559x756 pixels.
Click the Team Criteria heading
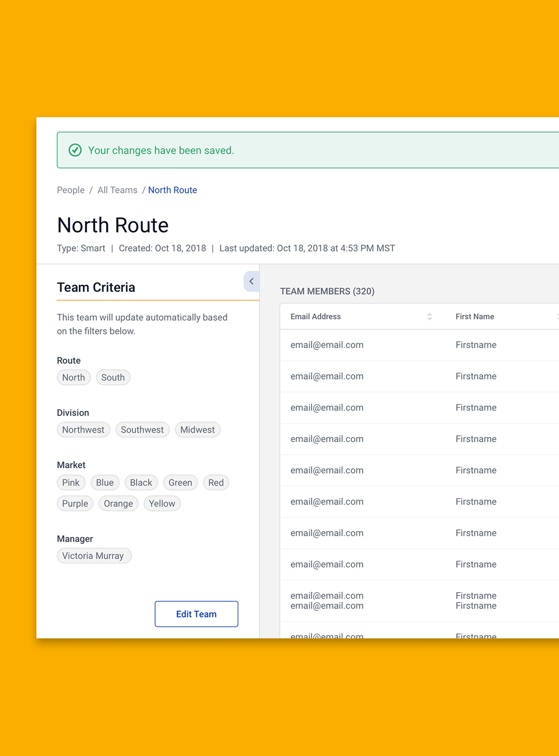(x=96, y=287)
